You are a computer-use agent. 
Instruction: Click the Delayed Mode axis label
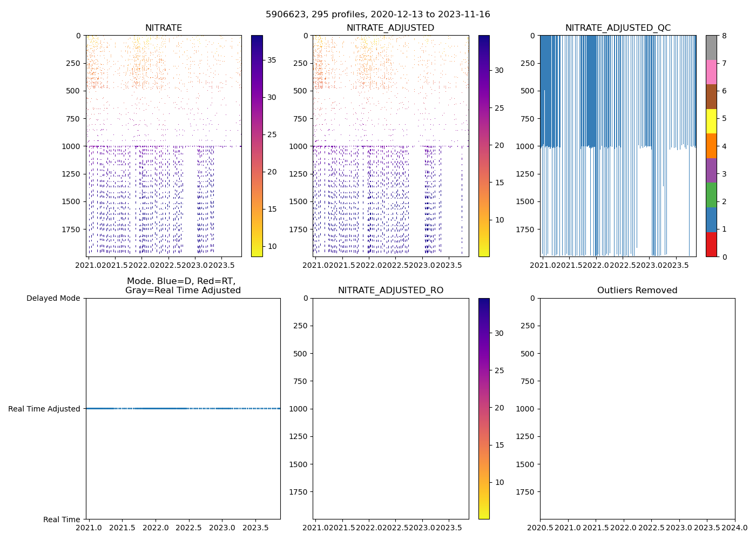click(x=53, y=298)
